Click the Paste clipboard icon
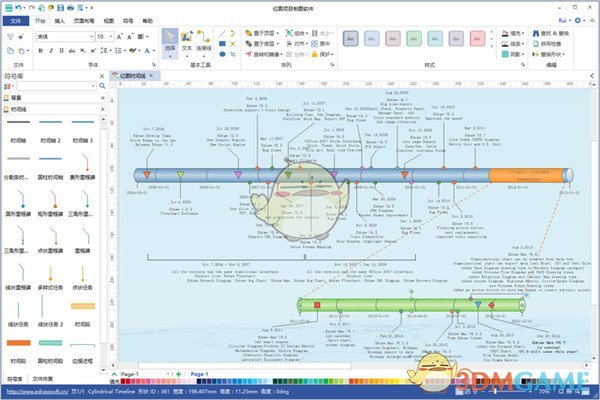This screenshot has width=600, height=400. [x=21, y=51]
